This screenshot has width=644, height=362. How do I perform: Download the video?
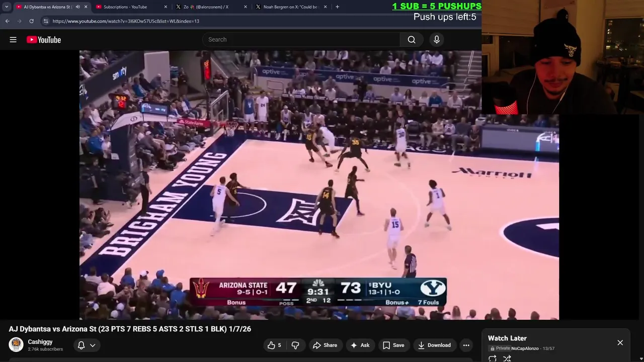[x=434, y=345]
